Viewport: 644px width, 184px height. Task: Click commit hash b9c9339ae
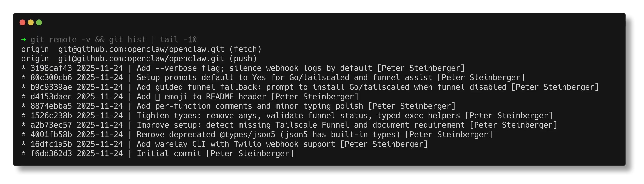51,87
